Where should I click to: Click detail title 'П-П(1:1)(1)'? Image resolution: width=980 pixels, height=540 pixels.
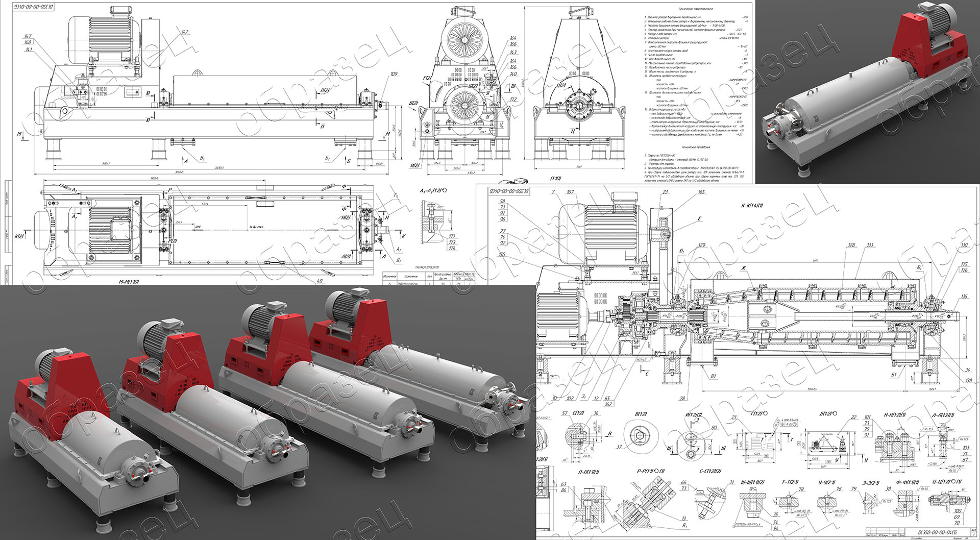click(x=589, y=472)
